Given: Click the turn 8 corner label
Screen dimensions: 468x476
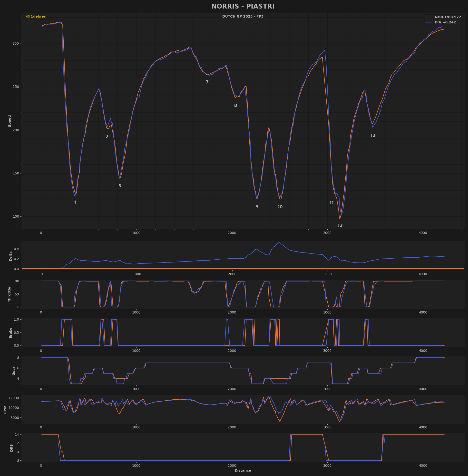Looking at the screenshot, I should click(235, 106).
